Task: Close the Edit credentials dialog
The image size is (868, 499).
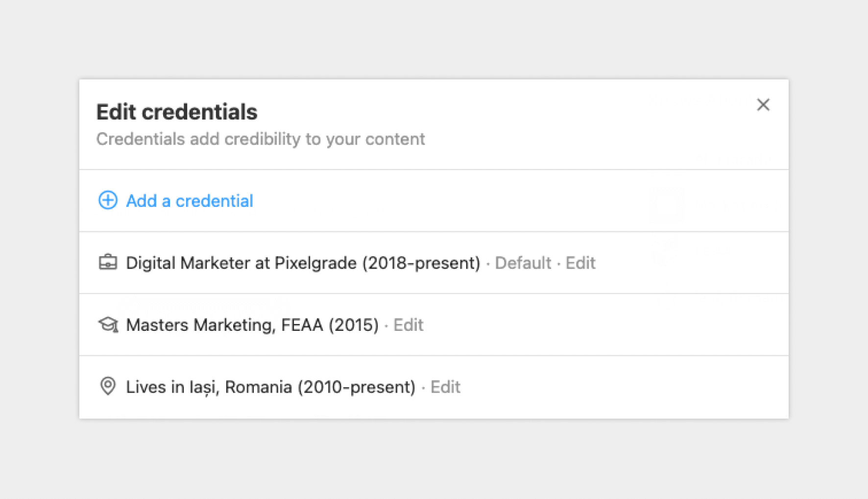Action: [x=763, y=104]
